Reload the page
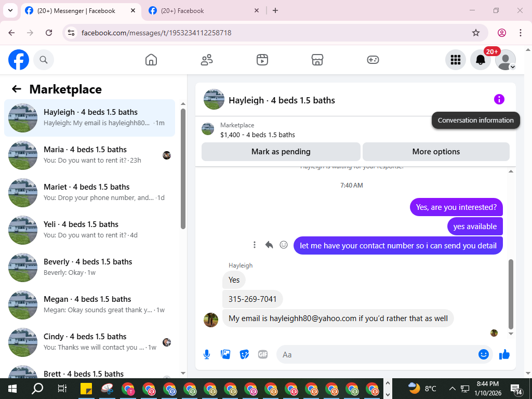 49,33
